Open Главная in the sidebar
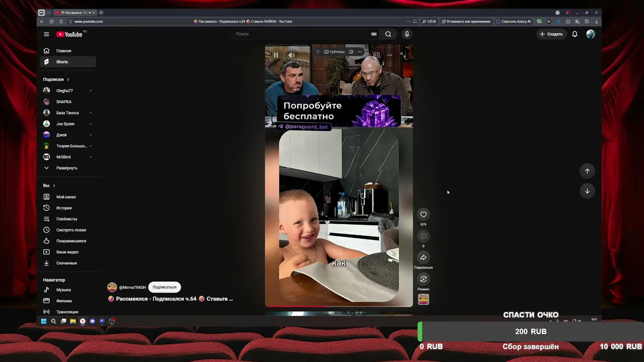The height and width of the screenshot is (362, 644). (68, 51)
